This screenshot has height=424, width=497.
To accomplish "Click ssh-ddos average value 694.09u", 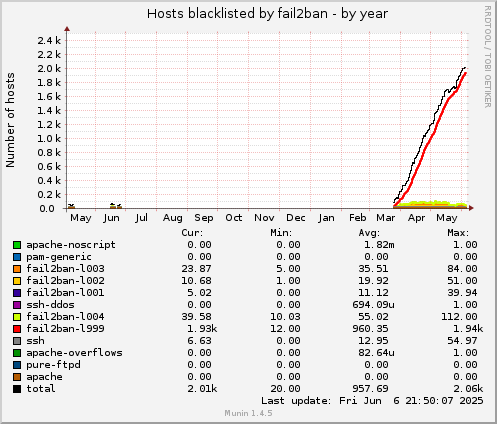I will [x=373, y=305].
